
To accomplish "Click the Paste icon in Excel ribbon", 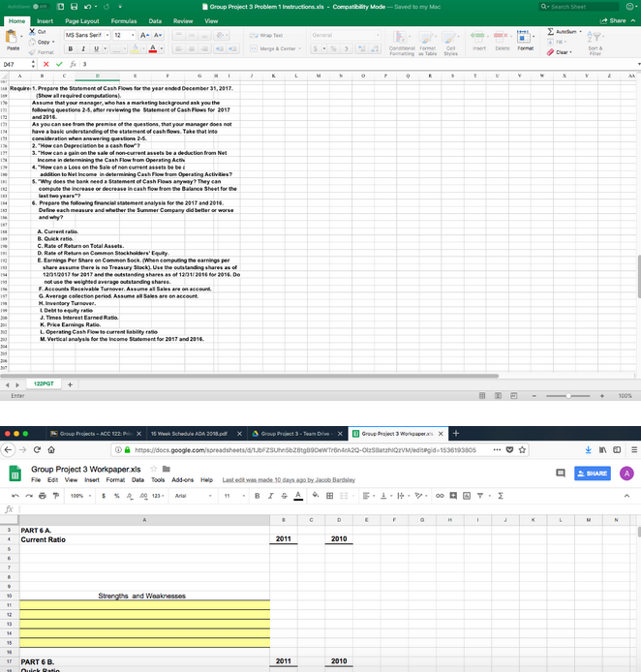I will pyautogui.click(x=14, y=40).
